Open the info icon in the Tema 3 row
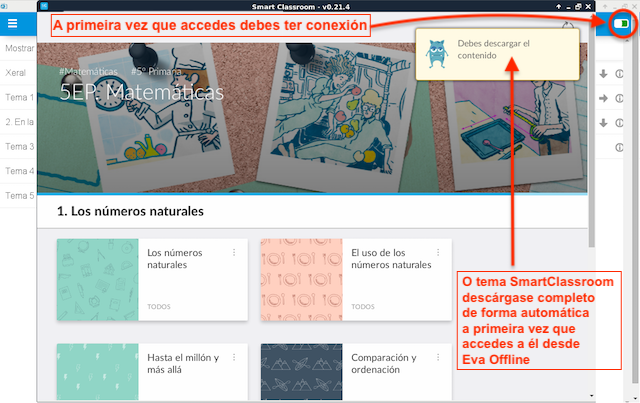The image size is (640, 403). click(619, 147)
